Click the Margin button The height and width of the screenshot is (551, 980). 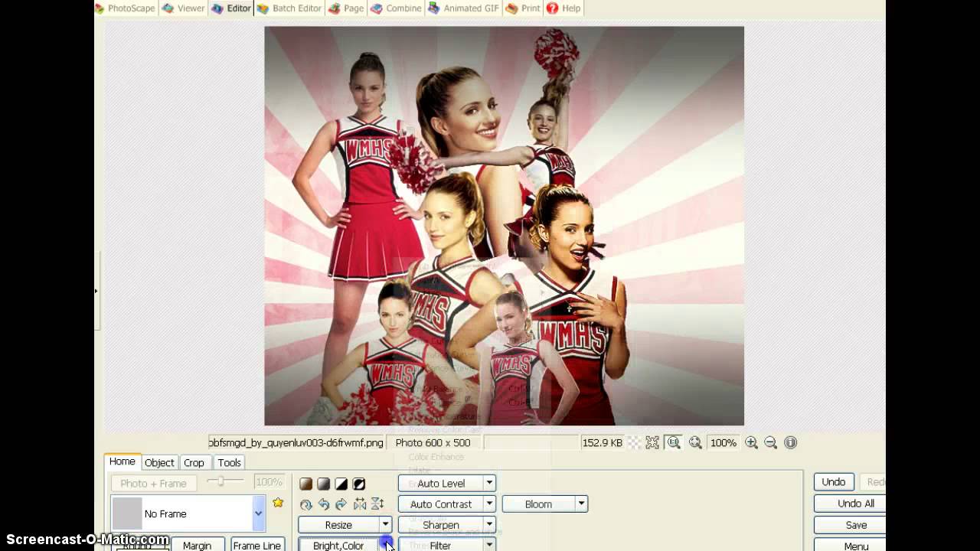(197, 545)
